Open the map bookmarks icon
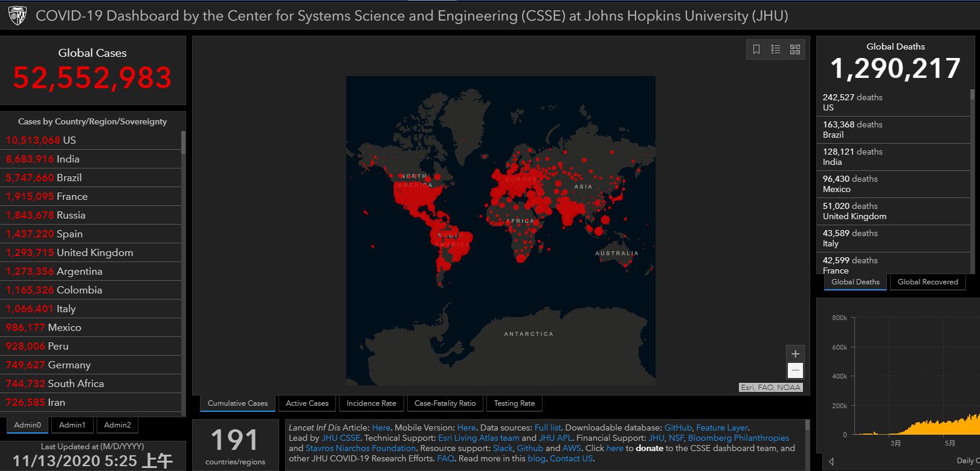Viewport: 980px width, 471px height. tap(756, 50)
